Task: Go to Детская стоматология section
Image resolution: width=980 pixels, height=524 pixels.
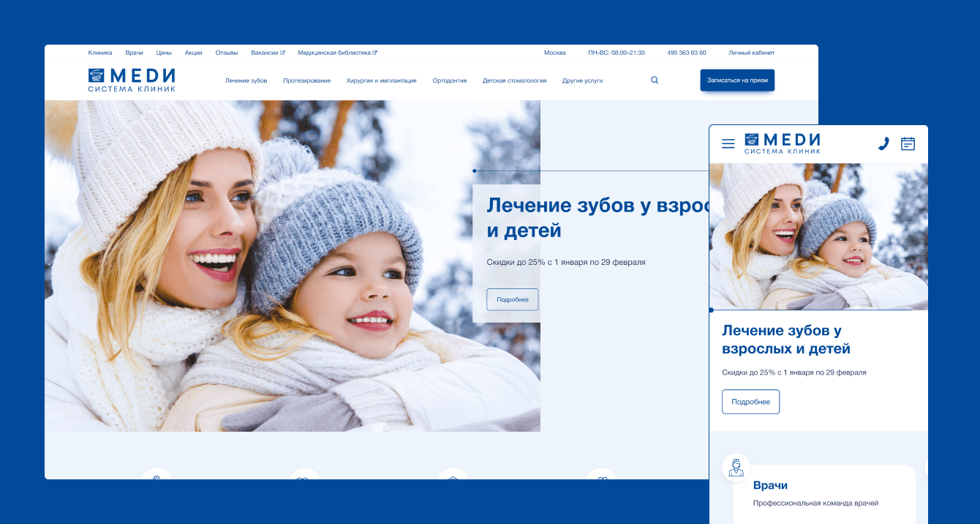Action: pyautogui.click(x=514, y=81)
